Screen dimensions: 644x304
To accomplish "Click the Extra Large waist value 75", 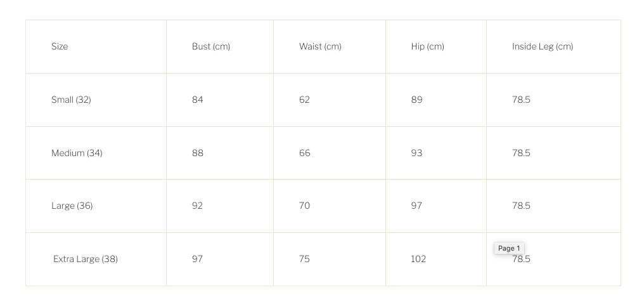I will [x=304, y=259].
